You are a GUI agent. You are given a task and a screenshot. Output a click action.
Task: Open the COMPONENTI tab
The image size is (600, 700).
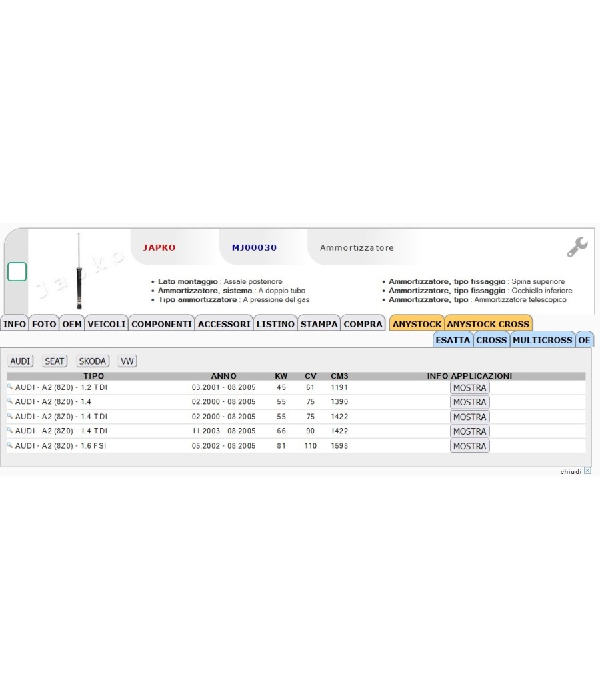click(x=161, y=324)
